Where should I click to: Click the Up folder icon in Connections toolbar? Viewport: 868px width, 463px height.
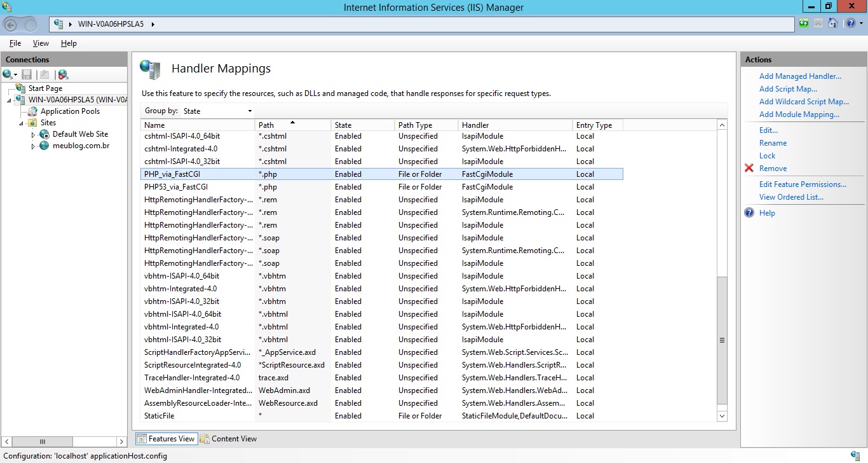click(x=44, y=74)
